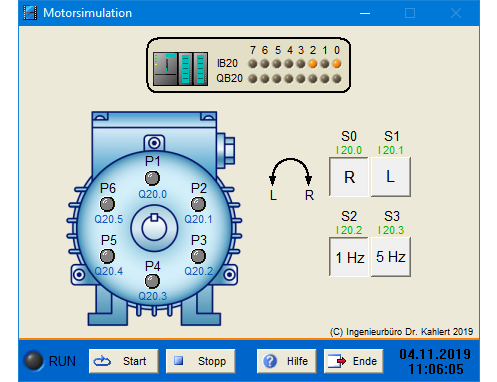The width and height of the screenshot is (497, 382).
Task: Click the L/R rotation direction arrow symbol
Action: click(x=291, y=179)
